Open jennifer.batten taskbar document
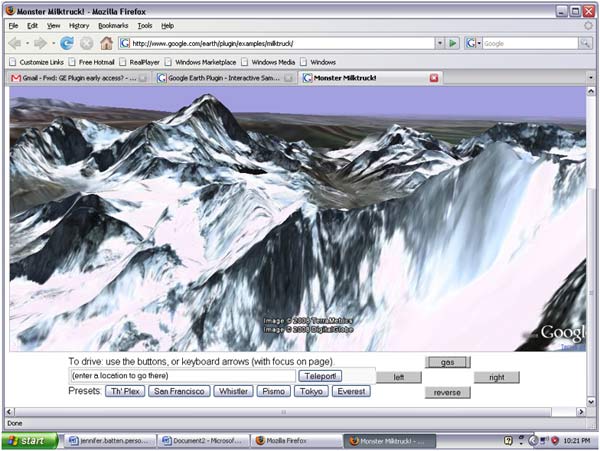 click(109, 441)
